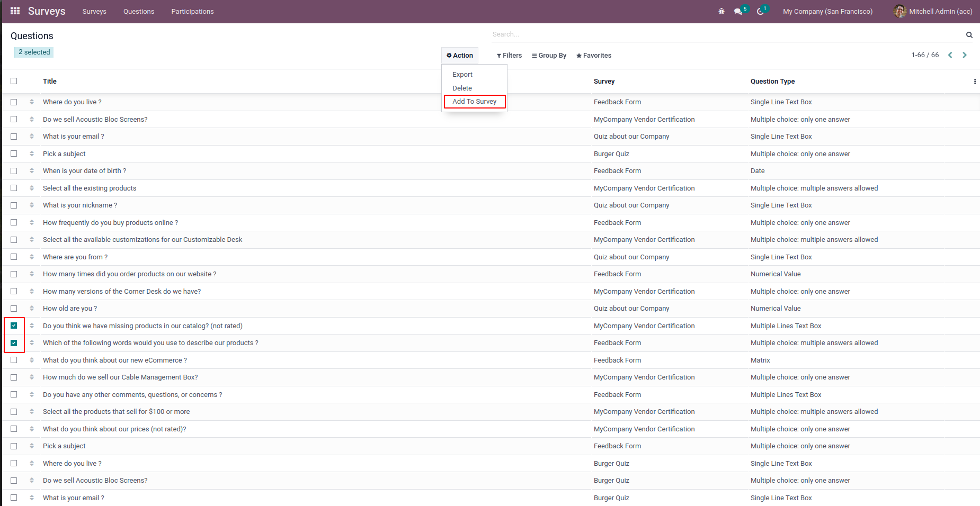Click drag handle of 'Pick a subject' Burger Quiz row
The image size is (980, 506).
[32, 154]
